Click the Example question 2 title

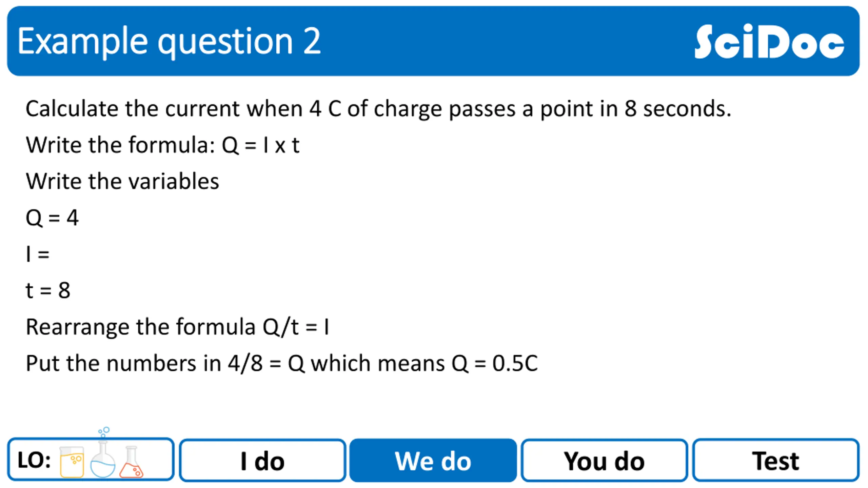tap(169, 42)
